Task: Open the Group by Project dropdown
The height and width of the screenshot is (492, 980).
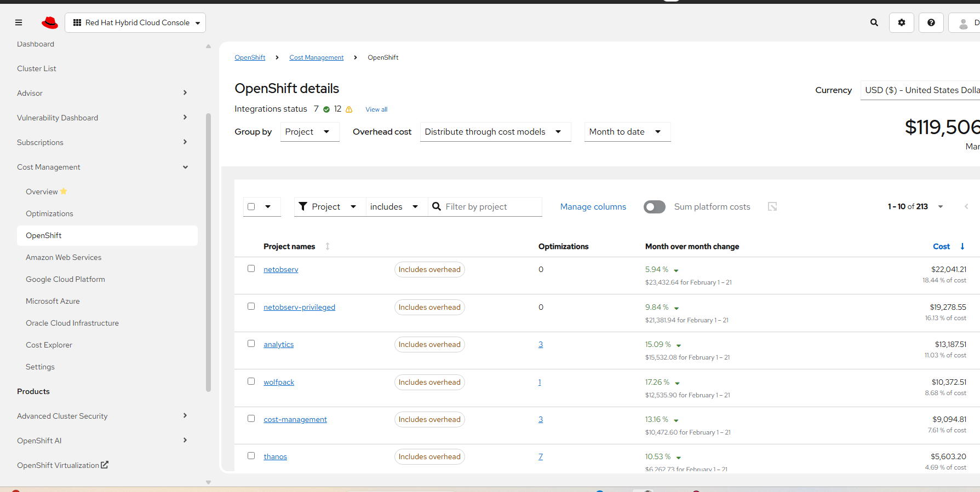Action: pyautogui.click(x=310, y=132)
